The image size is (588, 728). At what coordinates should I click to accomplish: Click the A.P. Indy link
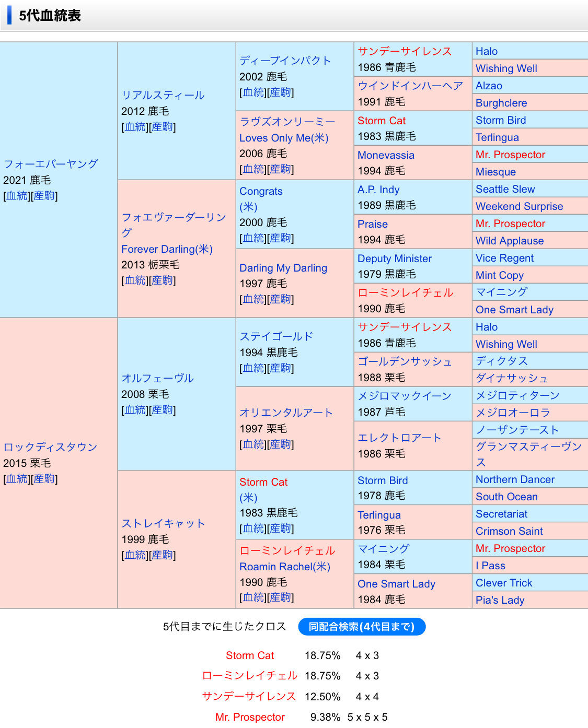pos(378,190)
